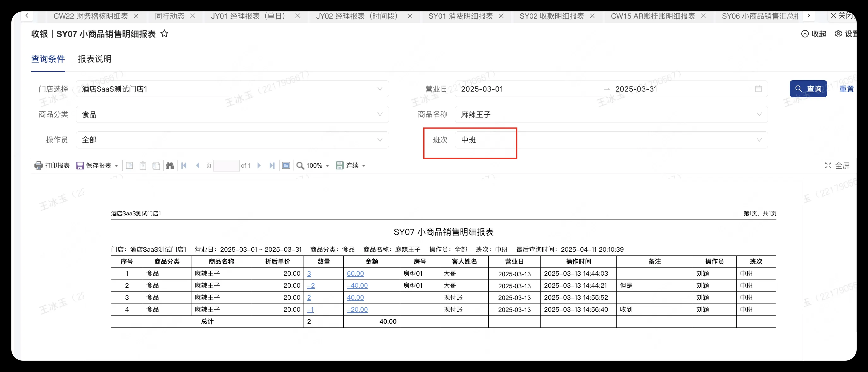The height and width of the screenshot is (372, 868).
Task: Click amount link 40.00 in row 3
Action: (355, 297)
